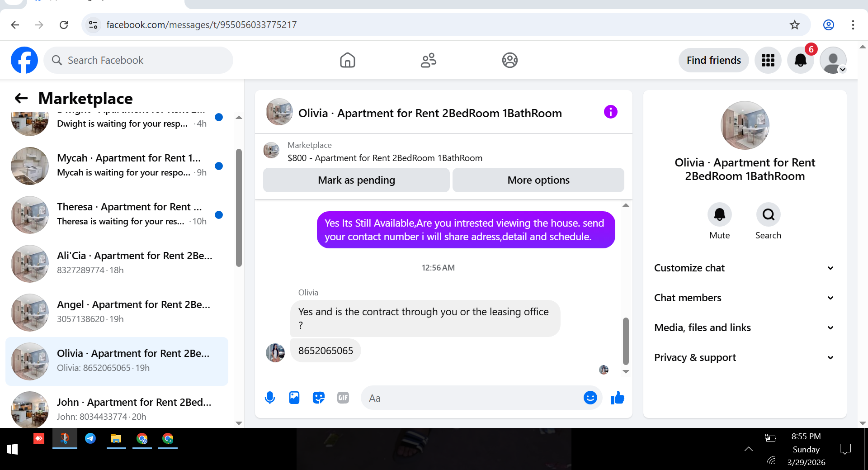This screenshot has height=470, width=868.
Task: Click the Facebook logo
Action: tap(24, 60)
